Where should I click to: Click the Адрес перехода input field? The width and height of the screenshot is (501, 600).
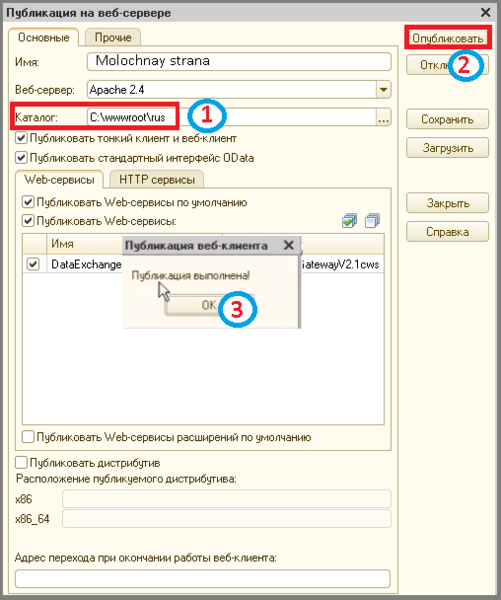point(203,579)
